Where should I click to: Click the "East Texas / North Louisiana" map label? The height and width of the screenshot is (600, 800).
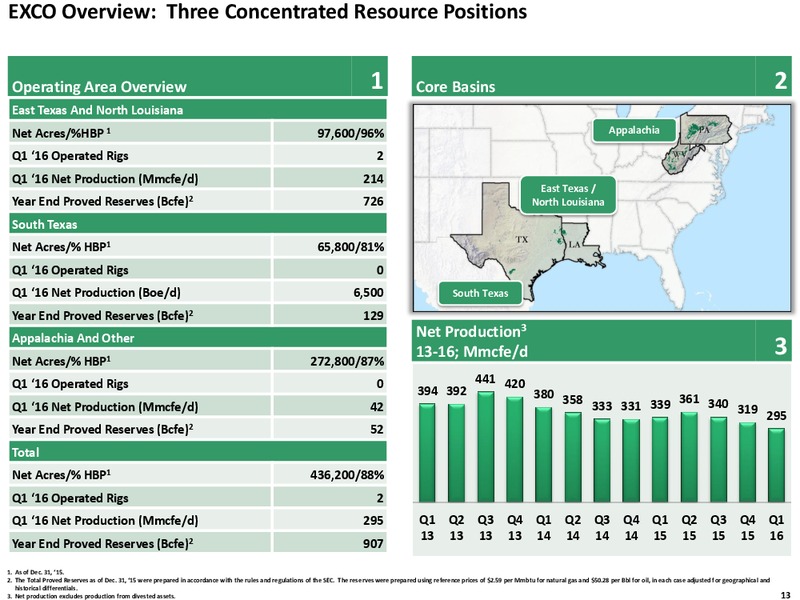click(x=568, y=195)
